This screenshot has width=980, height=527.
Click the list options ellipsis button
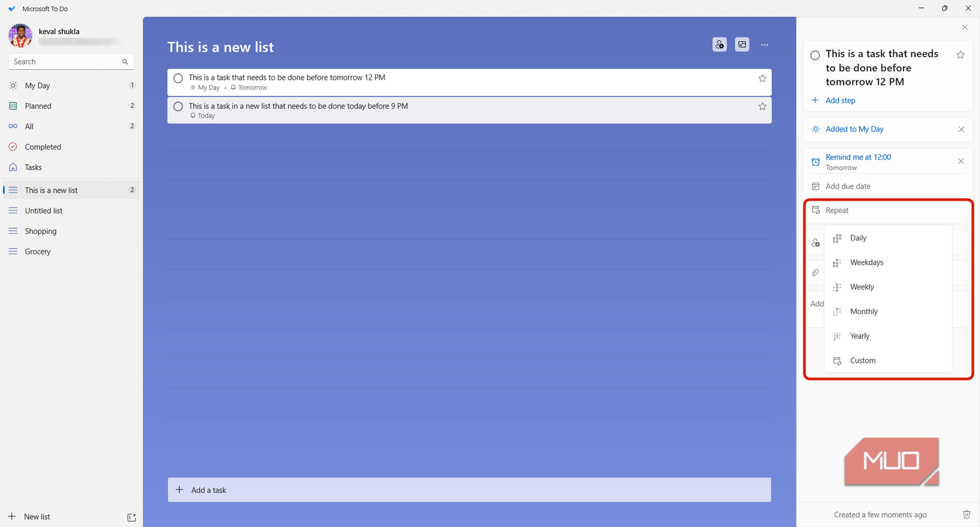point(764,44)
